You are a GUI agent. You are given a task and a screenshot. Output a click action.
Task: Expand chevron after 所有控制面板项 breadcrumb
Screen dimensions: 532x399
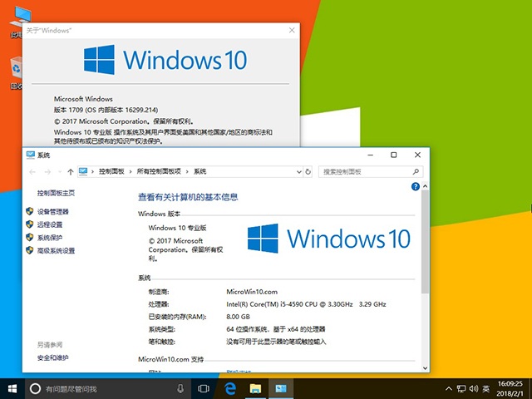[187, 172]
